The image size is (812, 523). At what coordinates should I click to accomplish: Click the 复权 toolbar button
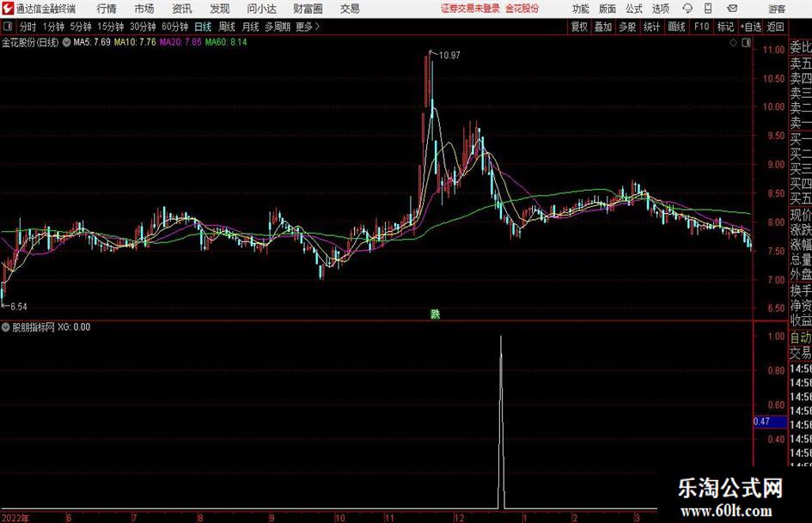click(579, 27)
